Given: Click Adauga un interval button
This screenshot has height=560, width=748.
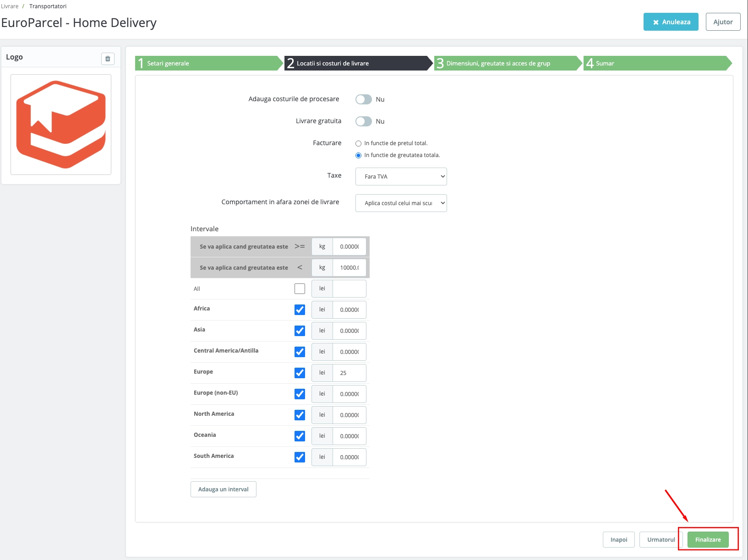Looking at the screenshot, I should (224, 489).
